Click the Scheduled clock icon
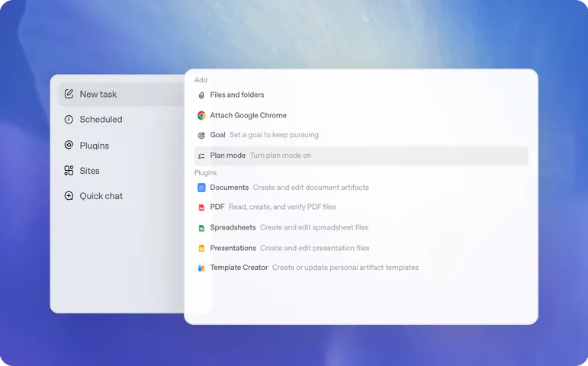 [69, 119]
